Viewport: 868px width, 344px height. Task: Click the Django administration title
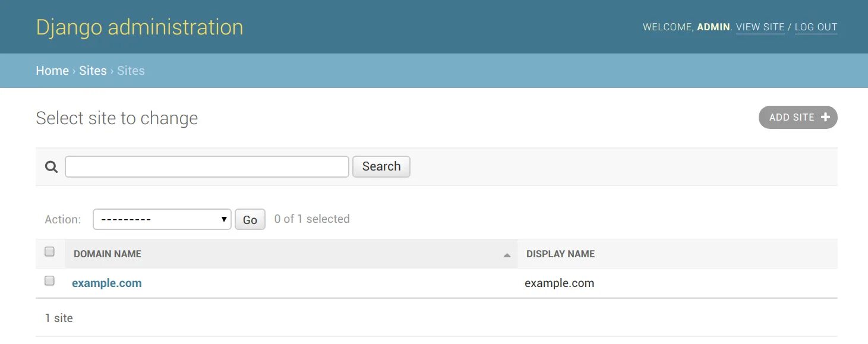[x=140, y=27]
